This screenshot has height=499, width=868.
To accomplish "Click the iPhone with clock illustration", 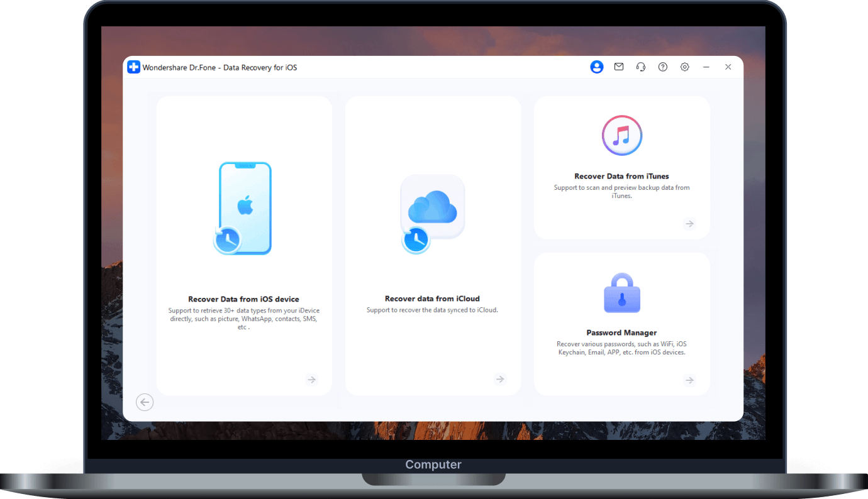I will (x=243, y=208).
